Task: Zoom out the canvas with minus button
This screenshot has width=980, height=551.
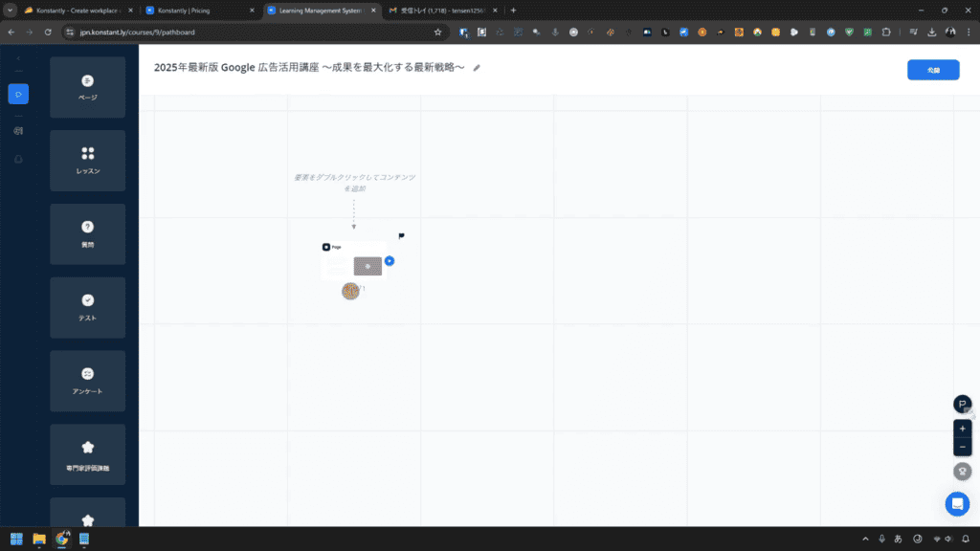Action: pyautogui.click(x=963, y=447)
